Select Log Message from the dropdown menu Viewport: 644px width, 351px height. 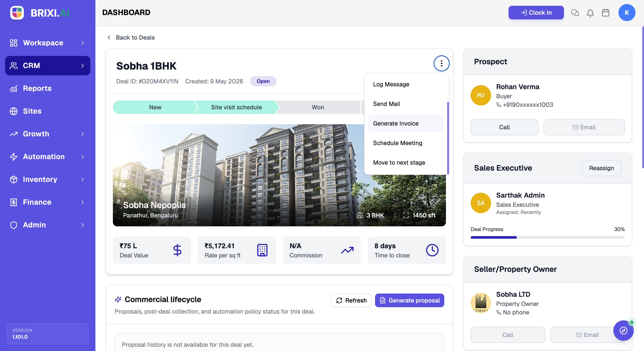tap(406, 84)
